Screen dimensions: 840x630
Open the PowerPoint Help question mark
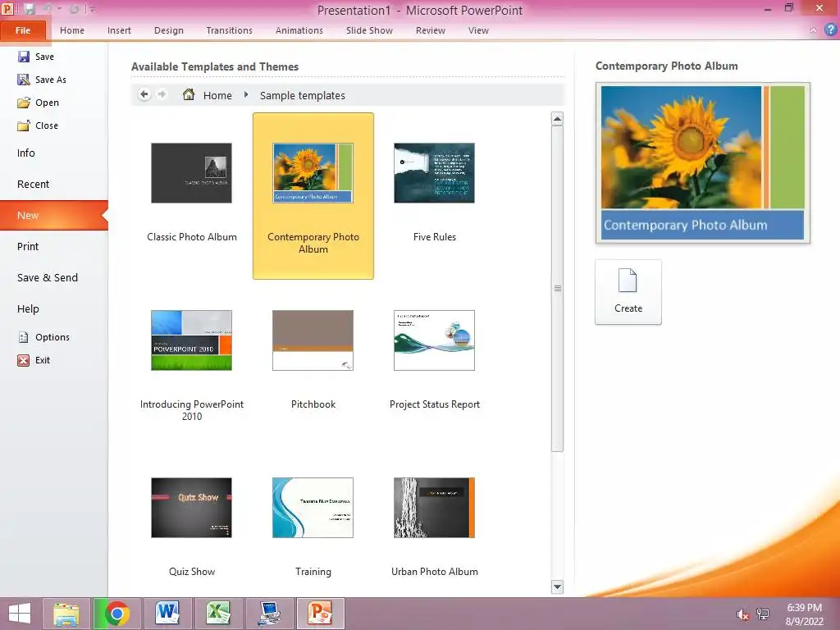click(x=830, y=30)
